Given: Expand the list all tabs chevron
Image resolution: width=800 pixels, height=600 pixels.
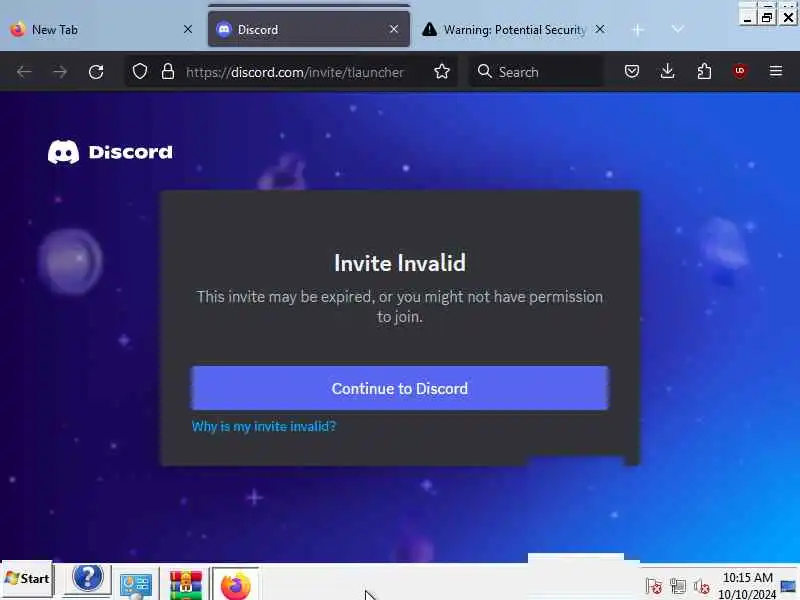Looking at the screenshot, I should (677, 29).
